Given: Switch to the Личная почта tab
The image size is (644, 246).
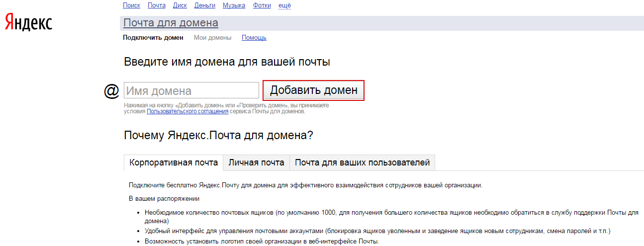Looking at the screenshot, I should coord(256,163).
